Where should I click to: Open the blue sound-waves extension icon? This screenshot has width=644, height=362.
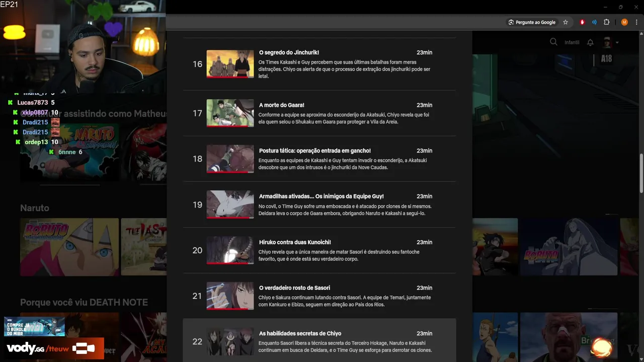coord(594,22)
